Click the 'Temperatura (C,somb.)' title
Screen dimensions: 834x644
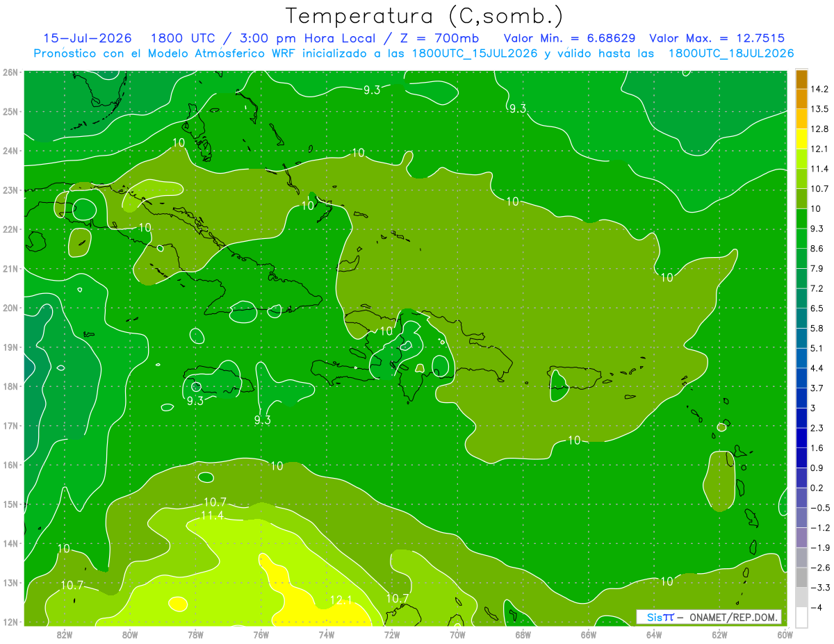[x=425, y=16]
